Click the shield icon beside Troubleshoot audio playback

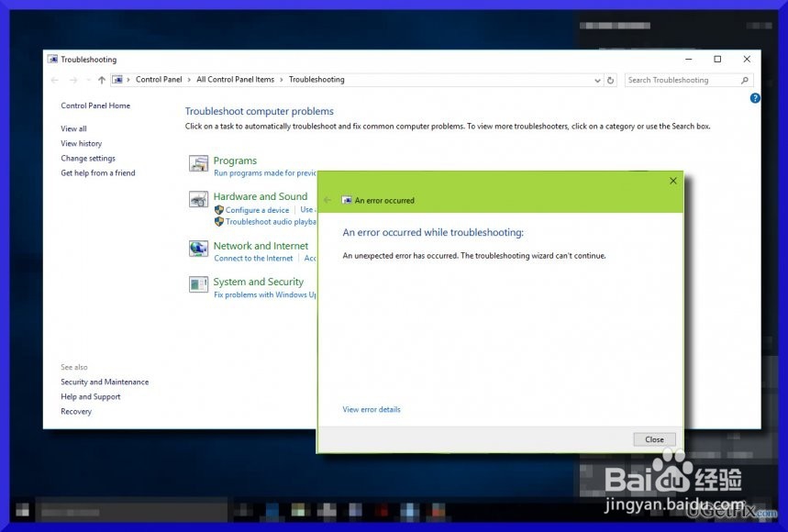218,222
